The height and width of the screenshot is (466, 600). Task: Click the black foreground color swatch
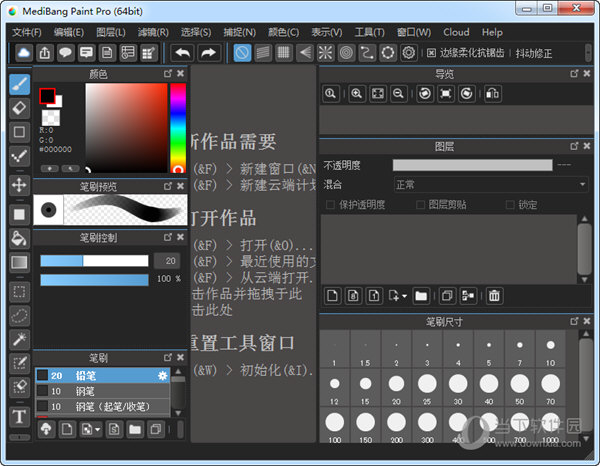47,96
